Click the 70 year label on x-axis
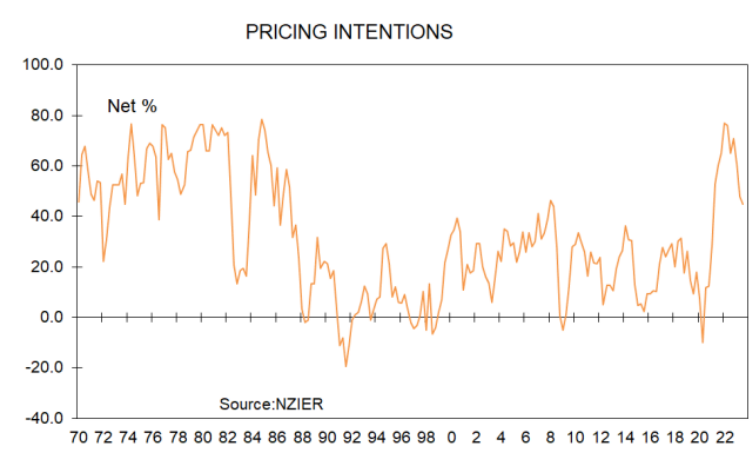The width and height of the screenshot is (756, 465). (x=77, y=438)
